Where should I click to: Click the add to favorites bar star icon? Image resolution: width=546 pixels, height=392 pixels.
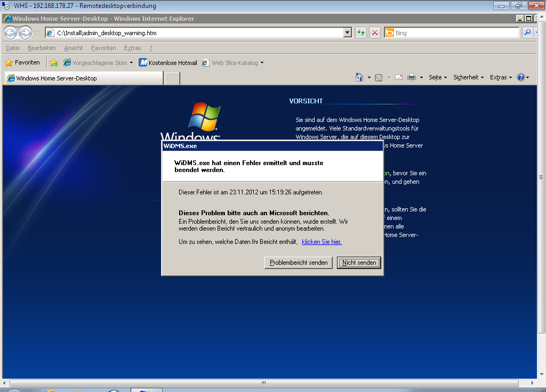coord(54,63)
